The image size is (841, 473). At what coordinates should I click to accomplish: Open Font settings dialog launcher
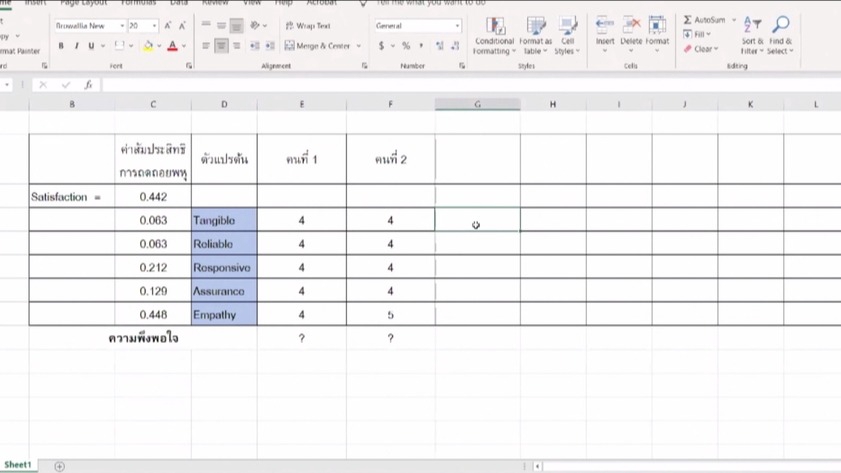pos(189,65)
